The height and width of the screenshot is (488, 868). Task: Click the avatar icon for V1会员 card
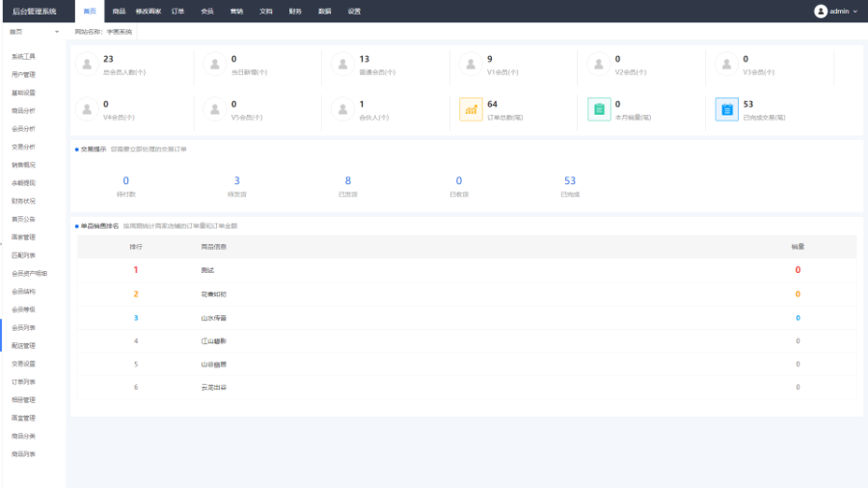tap(471, 65)
